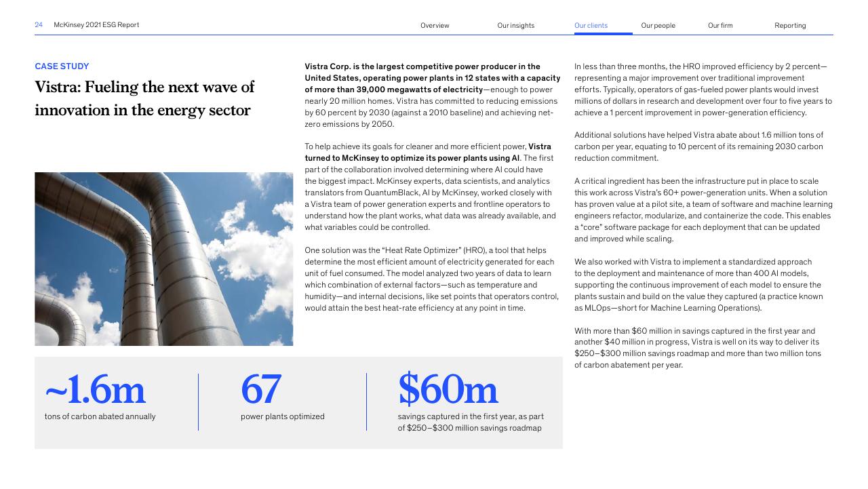Image resolution: width=868 pixels, height=489 pixels.
Task: Click 'tons of carbon abated annually' caption
Action: pos(100,416)
